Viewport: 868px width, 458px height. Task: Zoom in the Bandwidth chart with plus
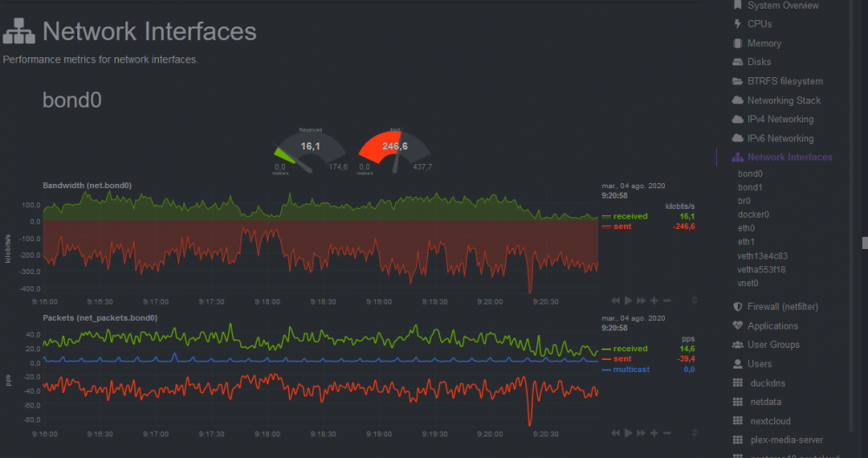[x=654, y=300]
